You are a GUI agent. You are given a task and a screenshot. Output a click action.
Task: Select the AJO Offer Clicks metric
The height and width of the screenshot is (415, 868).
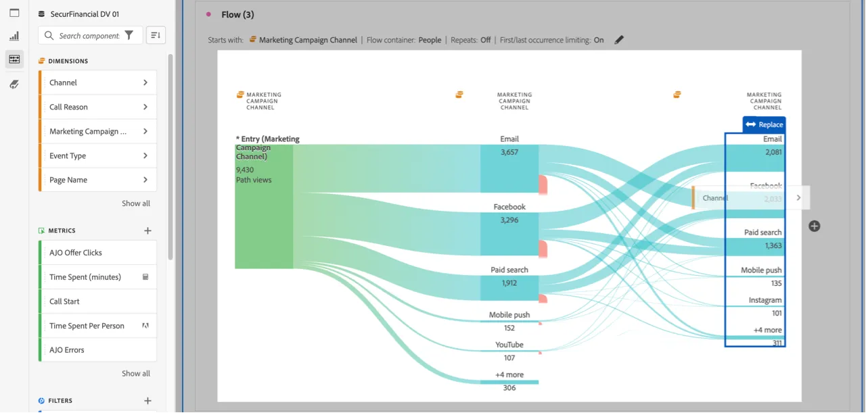(97, 253)
